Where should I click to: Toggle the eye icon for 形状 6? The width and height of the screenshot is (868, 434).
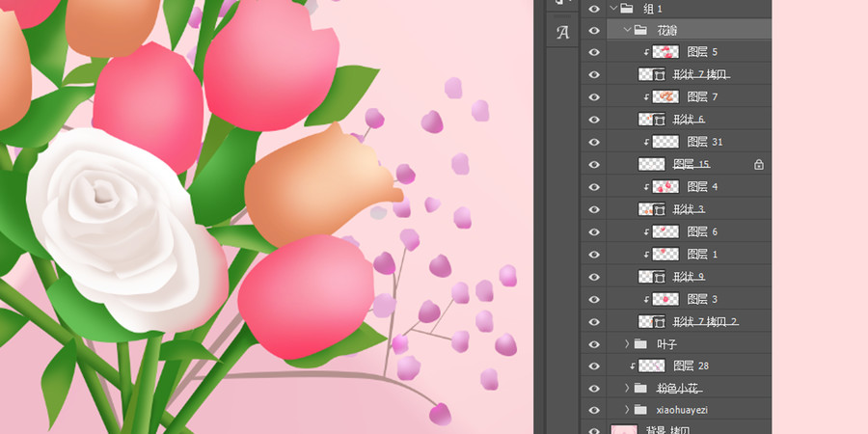pyautogui.click(x=594, y=120)
